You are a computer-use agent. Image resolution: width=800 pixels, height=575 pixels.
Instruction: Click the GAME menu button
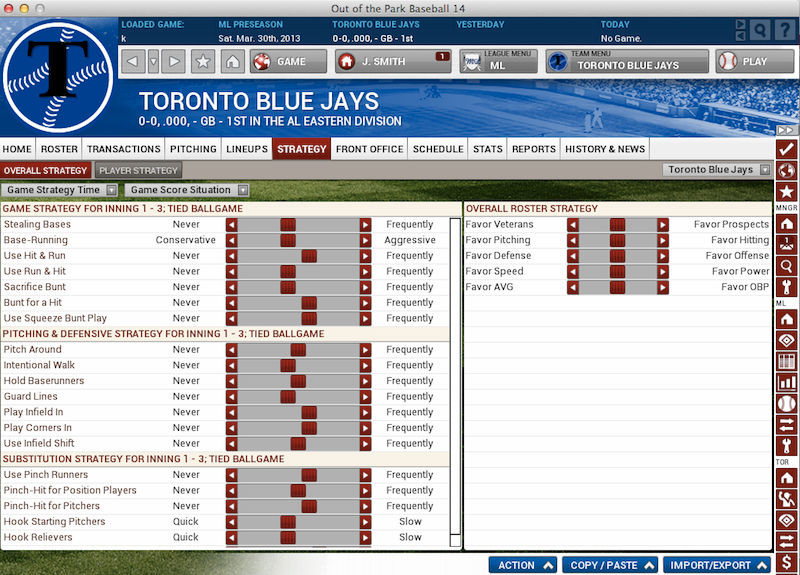tap(288, 62)
